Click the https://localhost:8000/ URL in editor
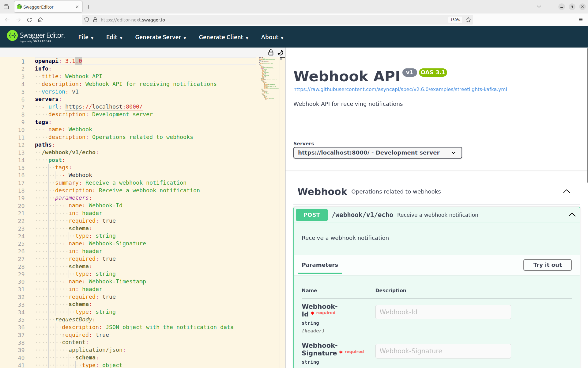Viewport: 588px width, 368px height. pyautogui.click(x=104, y=107)
